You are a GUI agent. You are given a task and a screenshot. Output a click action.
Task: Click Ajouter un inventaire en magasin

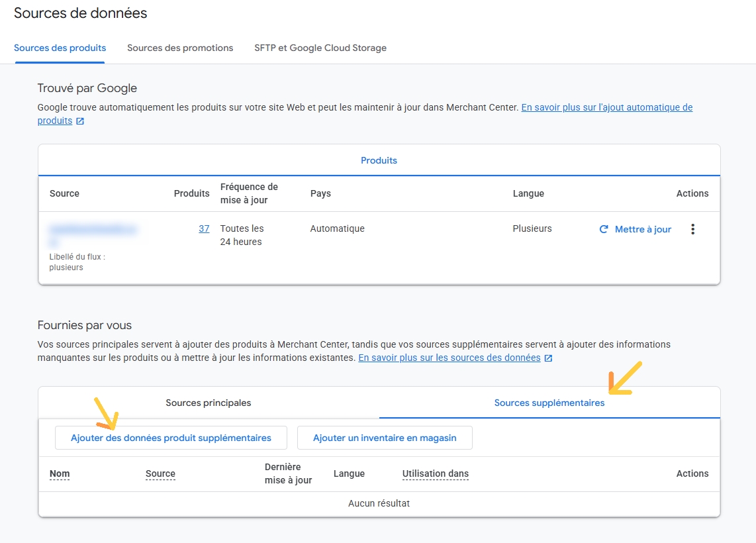(385, 437)
